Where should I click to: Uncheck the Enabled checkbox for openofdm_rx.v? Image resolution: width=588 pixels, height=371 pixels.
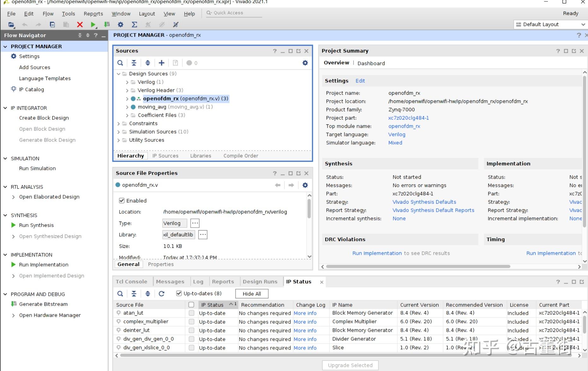122,200
